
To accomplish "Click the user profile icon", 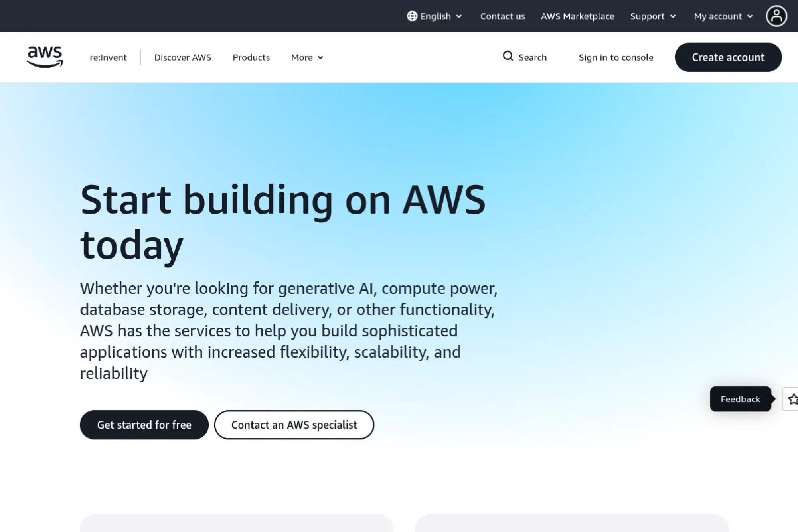I will [776, 16].
